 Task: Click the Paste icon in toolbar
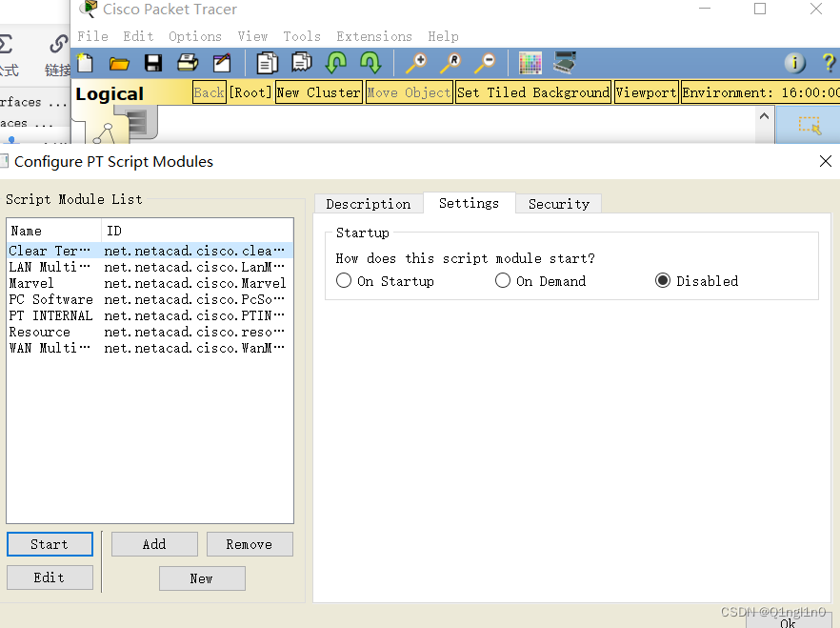(302, 63)
